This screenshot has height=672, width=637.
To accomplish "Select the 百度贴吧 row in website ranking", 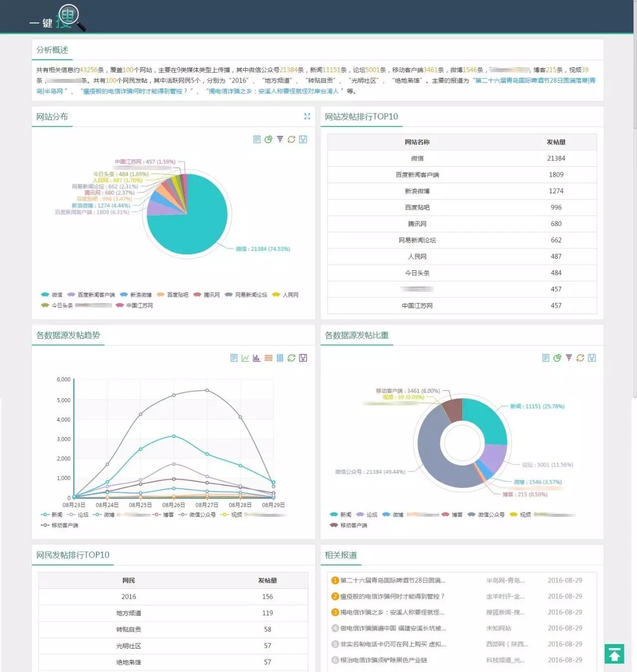I will coord(462,208).
